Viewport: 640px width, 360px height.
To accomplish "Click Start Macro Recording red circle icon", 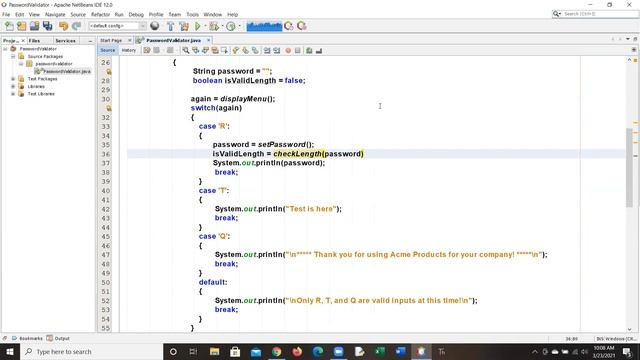I will pyautogui.click(x=288, y=51).
